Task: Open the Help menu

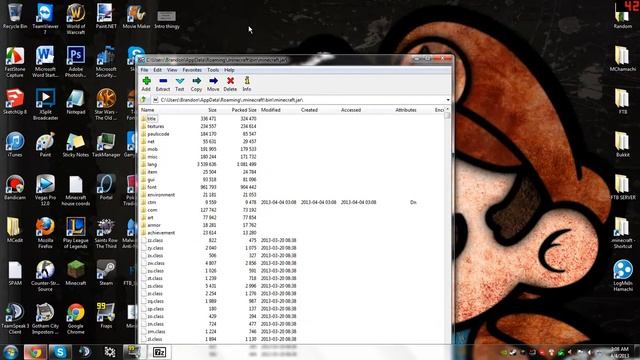Action: tap(229, 70)
